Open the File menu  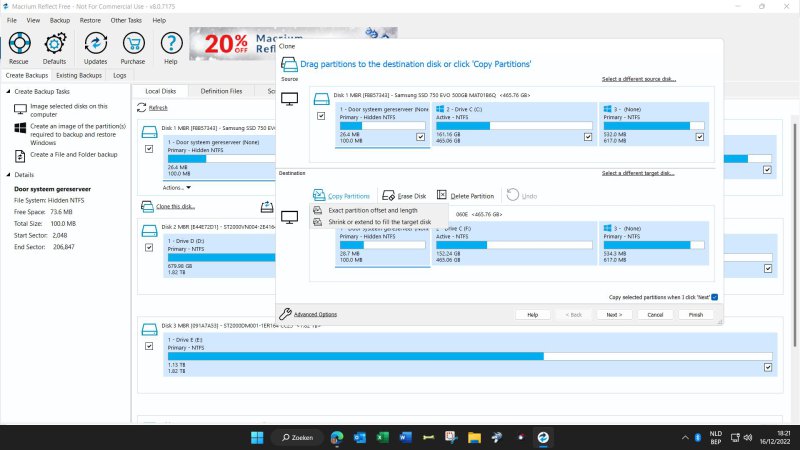(12, 20)
